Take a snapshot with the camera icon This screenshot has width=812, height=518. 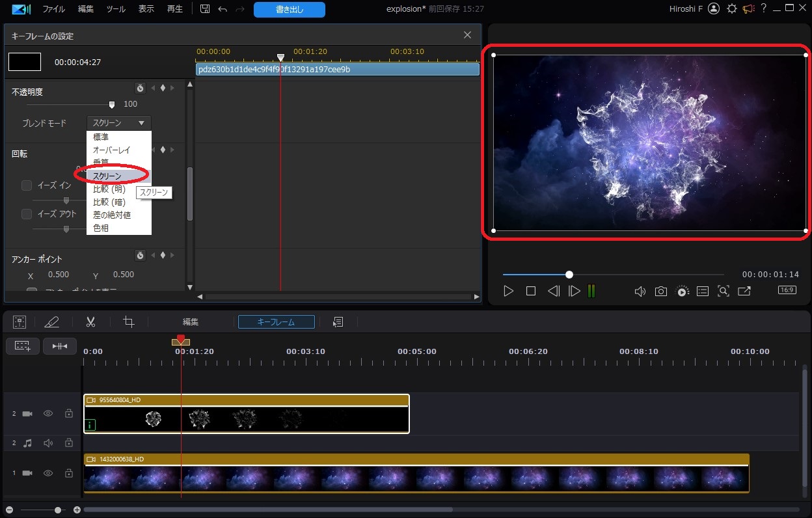click(661, 291)
